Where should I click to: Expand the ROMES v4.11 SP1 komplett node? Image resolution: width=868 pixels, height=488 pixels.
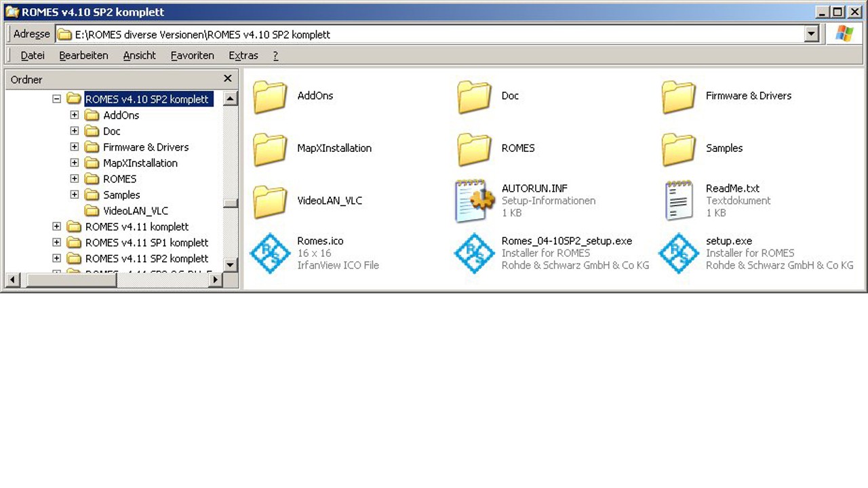pyautogui.click(x=57, y=243)
